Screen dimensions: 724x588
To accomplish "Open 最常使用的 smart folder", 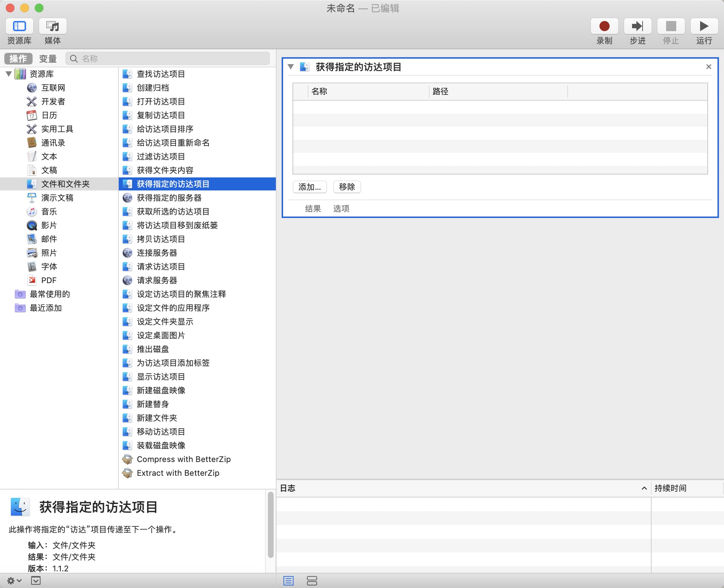I will 50,294.
